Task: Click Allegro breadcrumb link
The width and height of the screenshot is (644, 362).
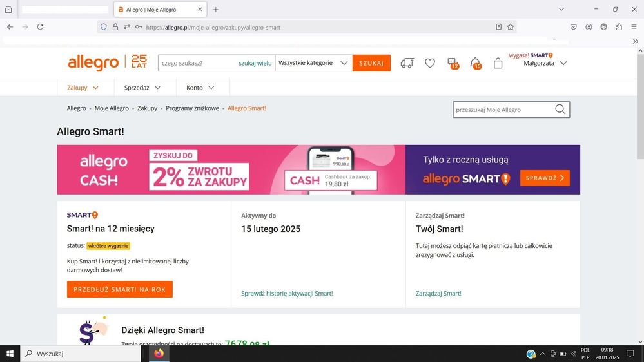Action: click(x=77, y=108)
